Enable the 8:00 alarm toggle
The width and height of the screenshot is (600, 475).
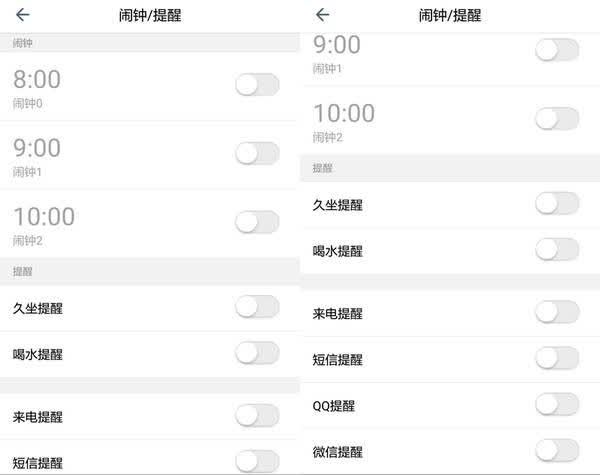point(257,85)
